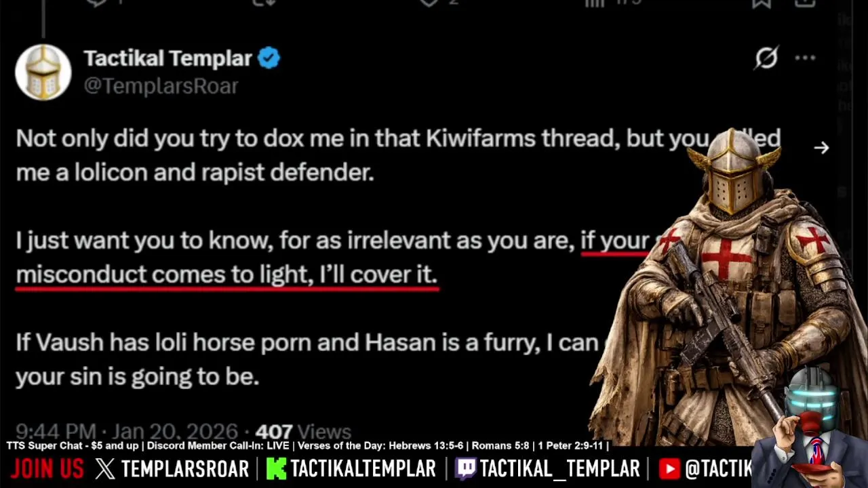Click the right arrow next to the post
The image size is (868, 488).
(x=821, y=148)
